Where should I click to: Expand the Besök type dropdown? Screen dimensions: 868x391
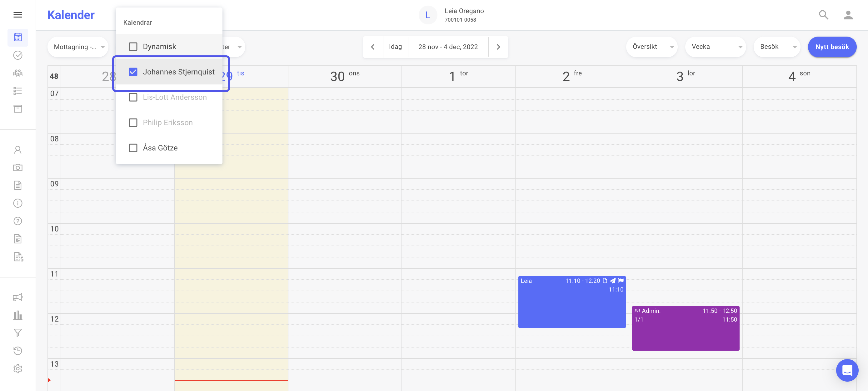[x=777, y=47]
